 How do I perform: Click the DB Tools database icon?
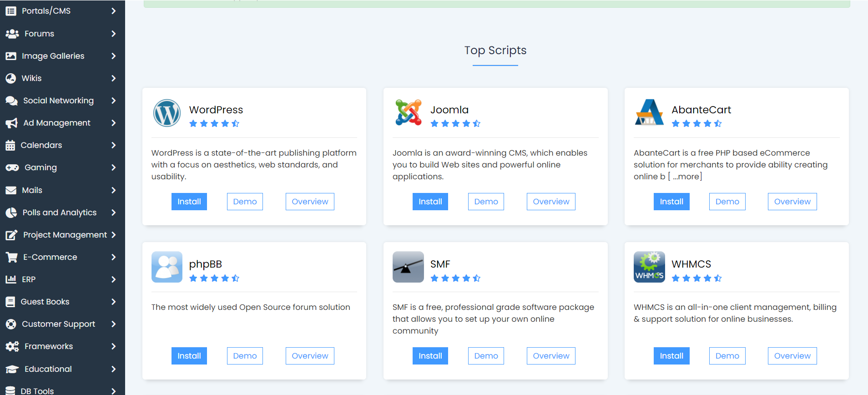tap(10, 391)
